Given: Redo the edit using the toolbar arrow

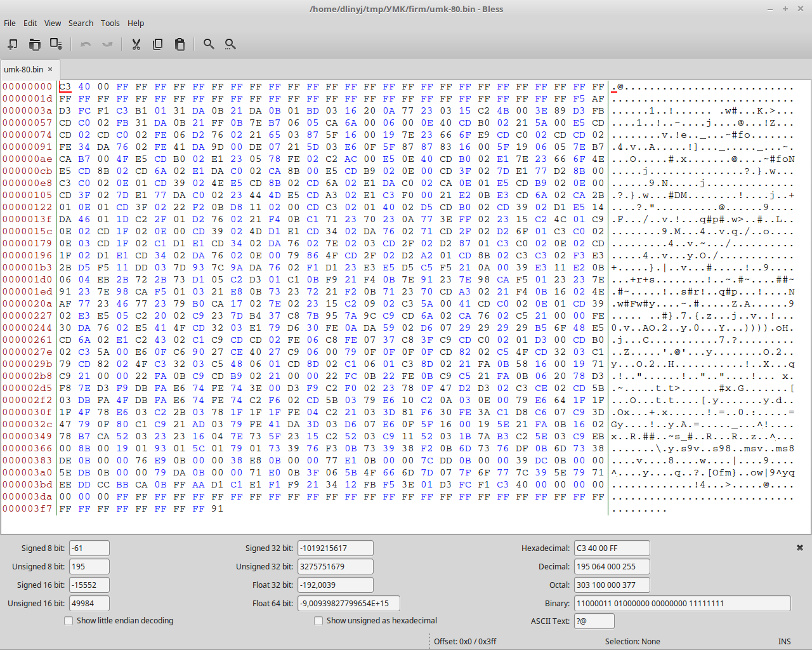Looking at the screenshot, I should tap(107, 44).
